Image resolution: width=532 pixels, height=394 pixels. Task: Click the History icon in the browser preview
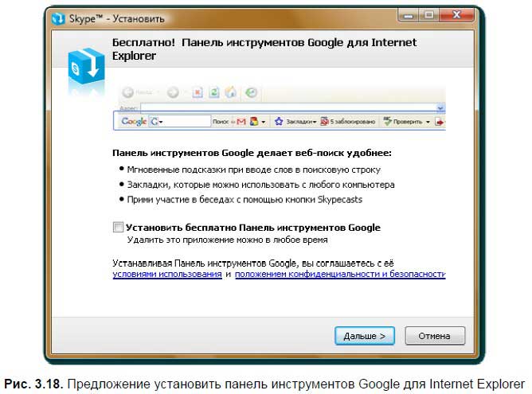click(x=252, y=92)
